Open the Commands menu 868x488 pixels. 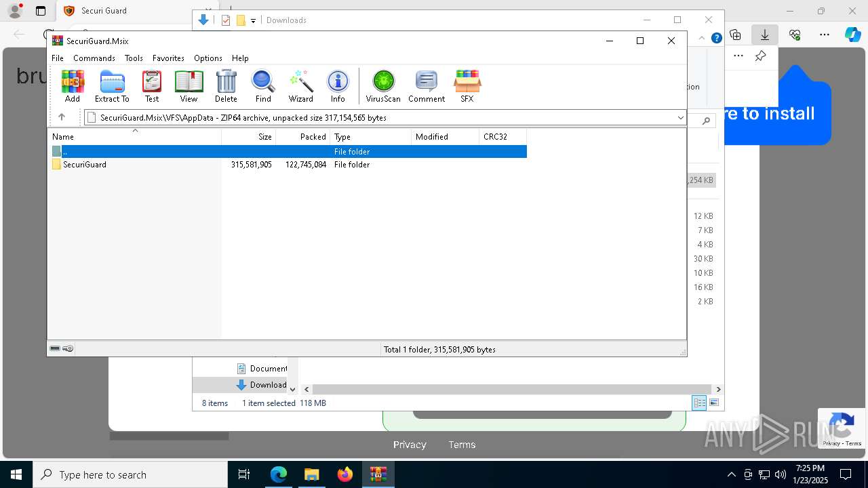pos(94,58)
